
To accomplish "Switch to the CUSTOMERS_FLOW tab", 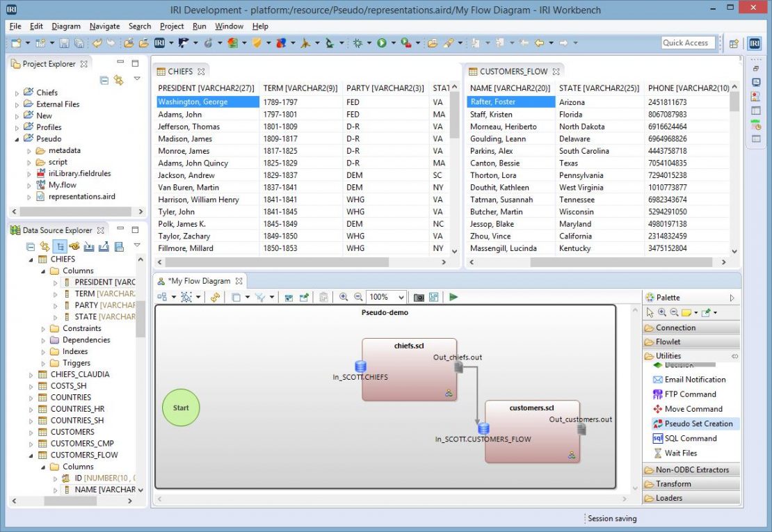I will click(513, 72).
